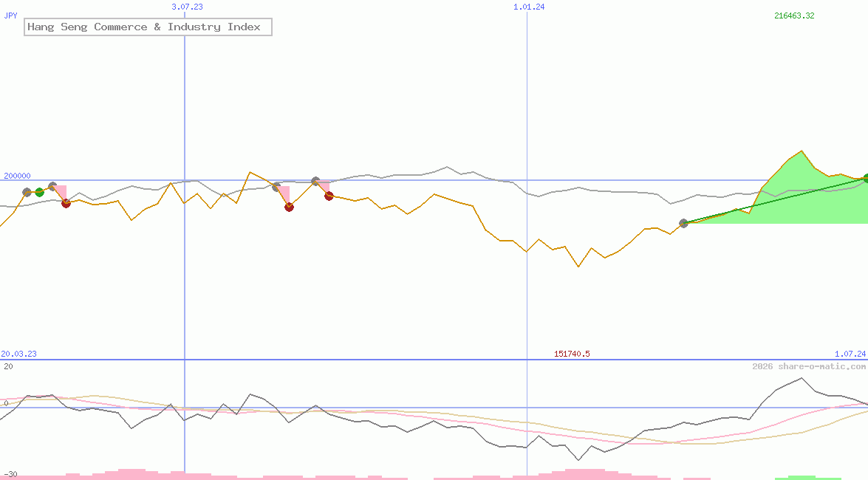Expand the 151740.5 midline value label
Screen dimensions: 868x480
click(572, 354)
